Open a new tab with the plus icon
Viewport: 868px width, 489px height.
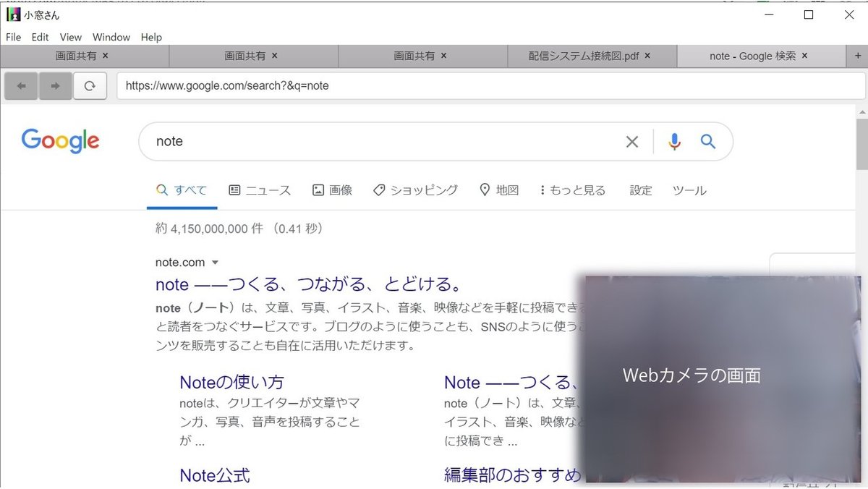click(857, 55)
